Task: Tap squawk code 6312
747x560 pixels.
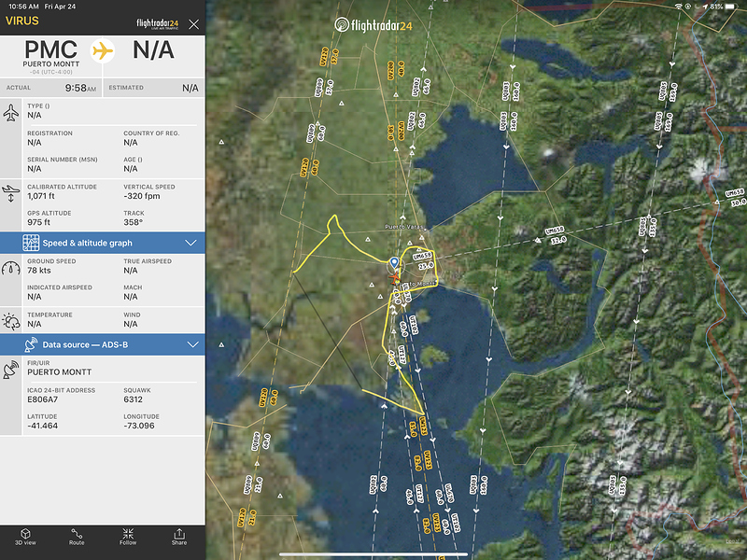Action: 133,399
